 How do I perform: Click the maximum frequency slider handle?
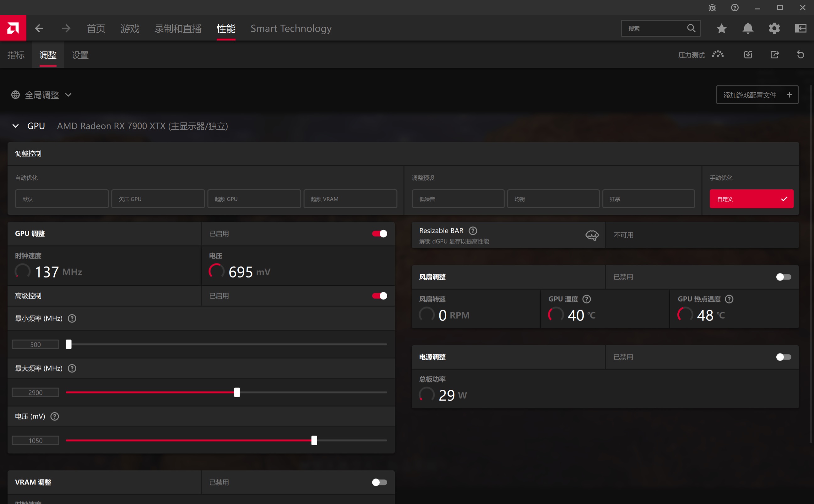237,392
